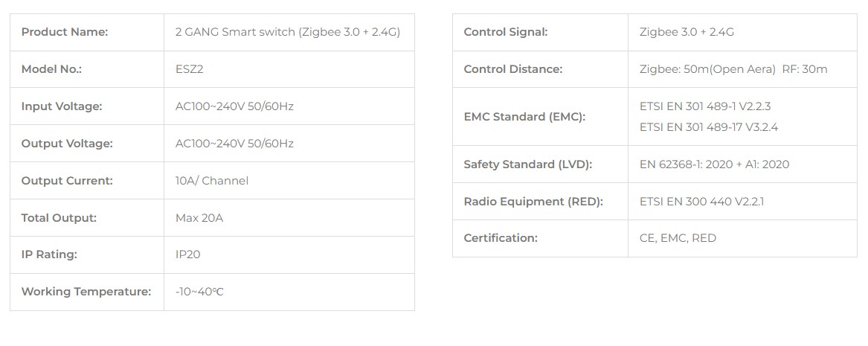Select the "Control Distance:" label
Viewport: 868px width, 346px height.
click(512, 69)
